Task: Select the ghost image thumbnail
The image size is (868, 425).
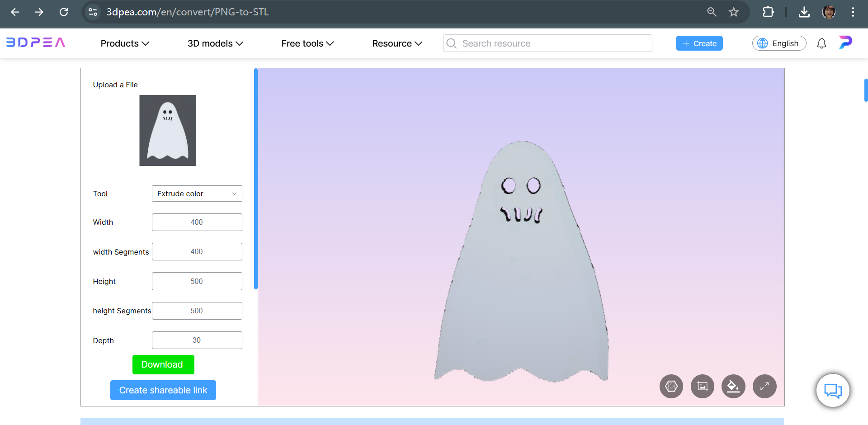Action: 167,130
